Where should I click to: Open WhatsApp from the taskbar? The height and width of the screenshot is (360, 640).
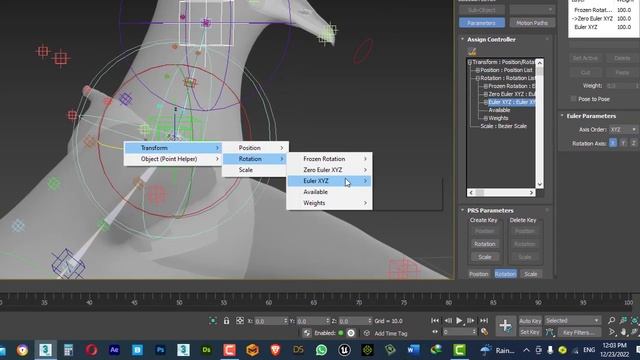point(321,350)
